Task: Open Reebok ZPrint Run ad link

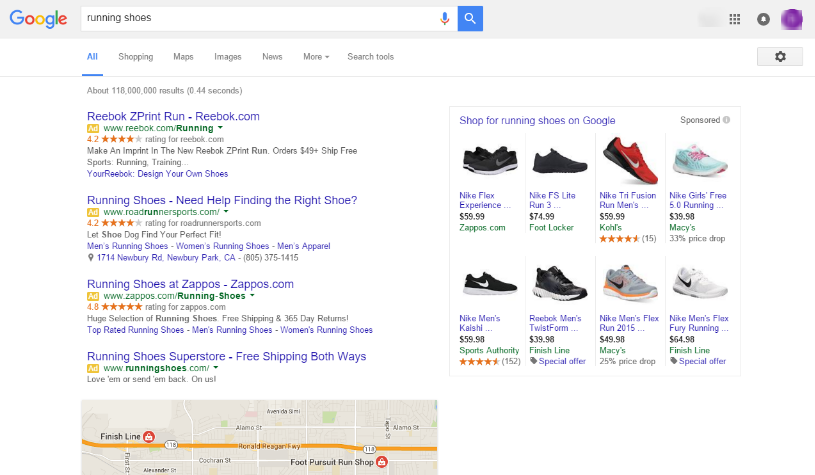Action: click(173, 116)
